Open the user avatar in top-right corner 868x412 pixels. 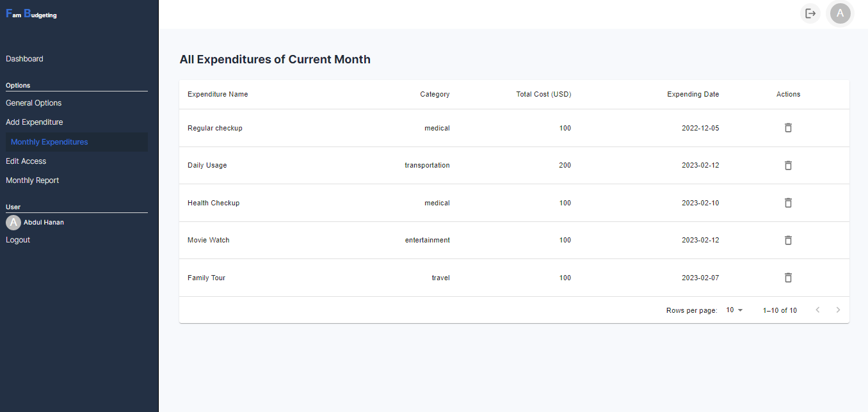tap(840, 13)
